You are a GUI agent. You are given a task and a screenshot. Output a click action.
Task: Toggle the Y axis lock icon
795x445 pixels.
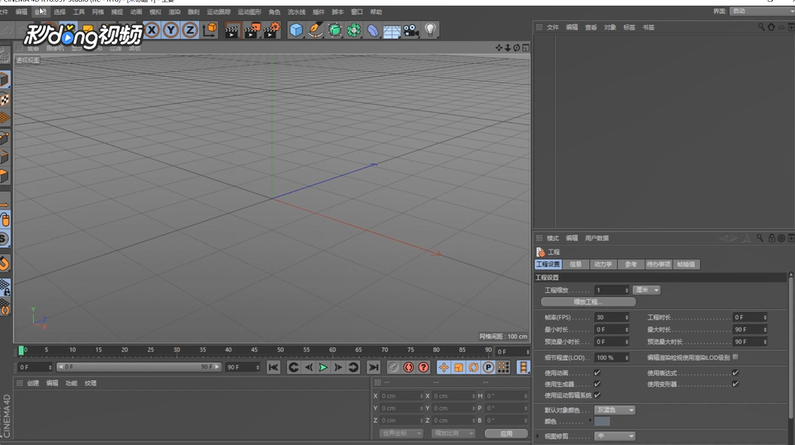coord(171,30)
